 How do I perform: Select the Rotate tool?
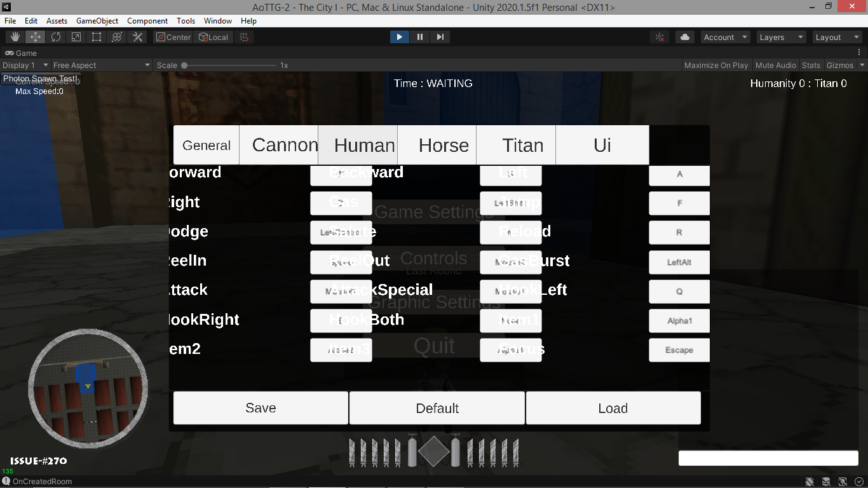[55, 36]
